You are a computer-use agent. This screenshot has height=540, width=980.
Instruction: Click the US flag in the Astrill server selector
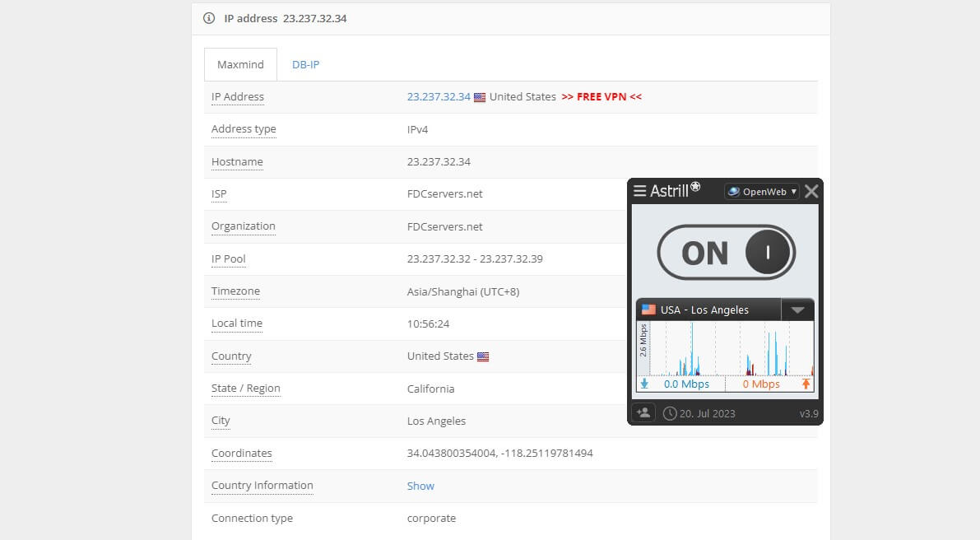coord(648,310)
